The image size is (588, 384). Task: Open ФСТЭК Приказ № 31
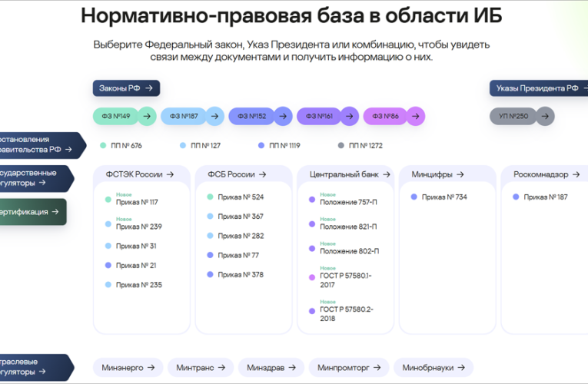131,246
